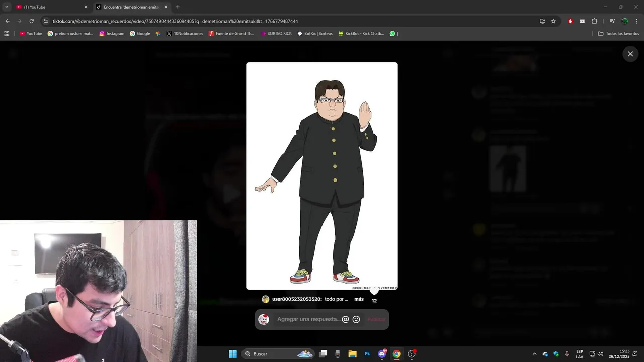Open the Chrome three-dot menu
644x362 pixels.
click(x=636, y=21)
